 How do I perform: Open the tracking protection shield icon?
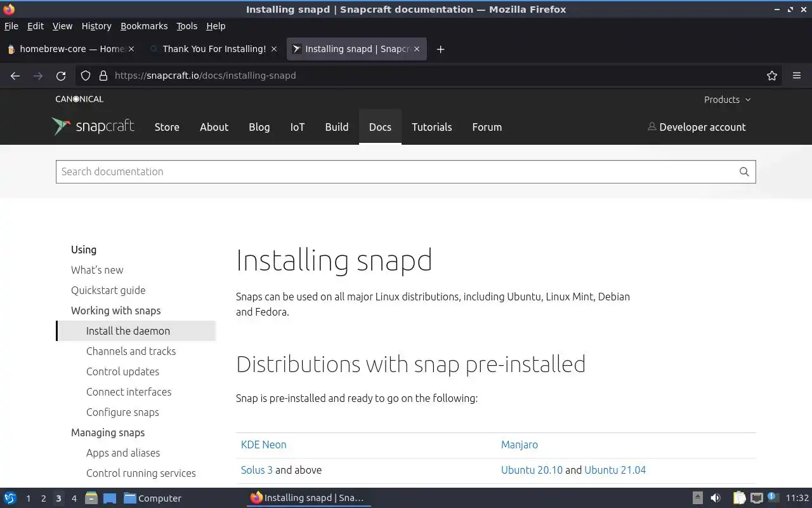click(x=86, y=76)
